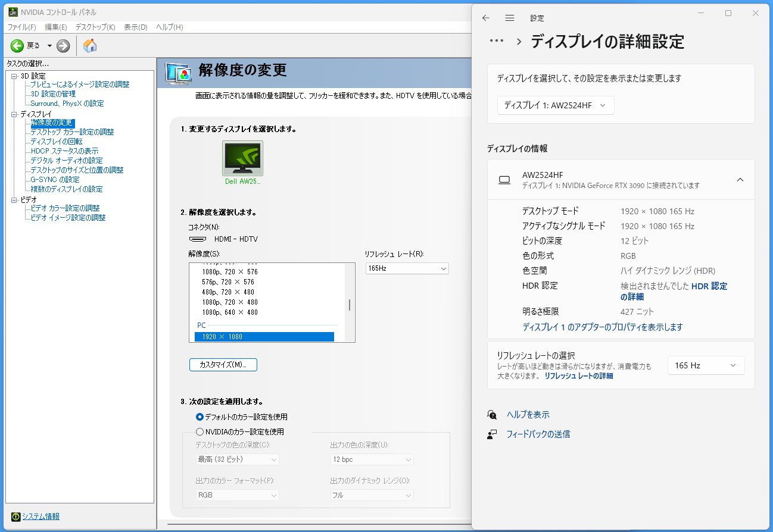The height and width of the screenshot is (532, 773).
Task: Click the monitor icon next to AW2524HF
Action: tap(504, 180)
